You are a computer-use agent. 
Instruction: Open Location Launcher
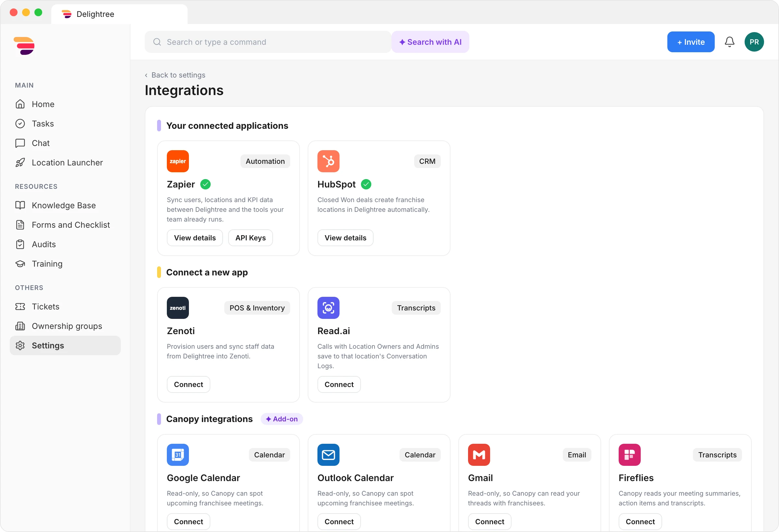(65, 163)
